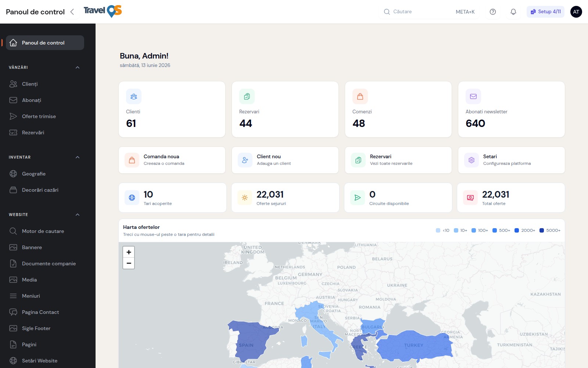Viewport: 588px width, 368px height.
Task: Click the Clienți people icon in sidebar
Action: 13,84
